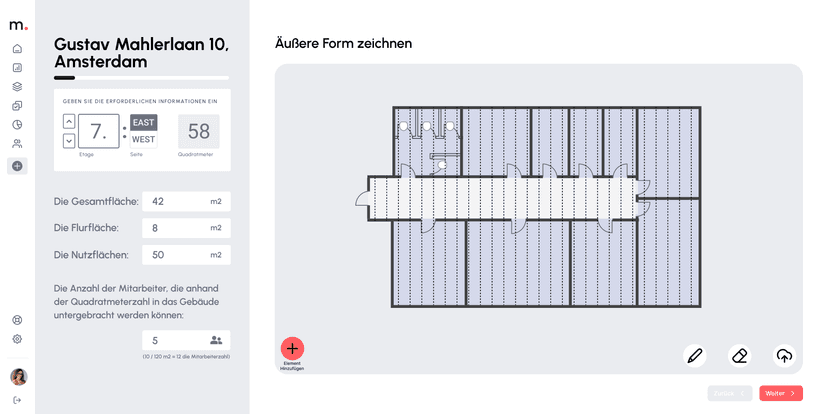Click the Flurfläche input field
The image size is (828, 414).
coord(186,228)
